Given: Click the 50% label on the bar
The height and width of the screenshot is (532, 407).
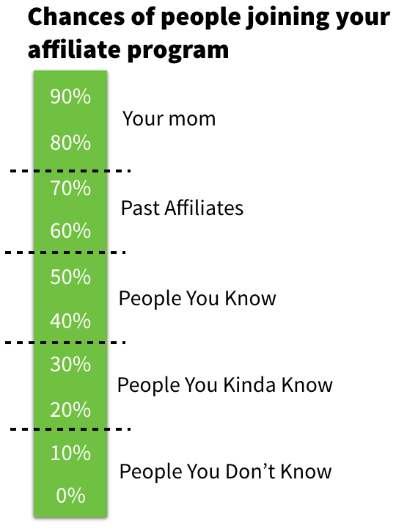Looking at the screenshot, I should coord(70,277).
